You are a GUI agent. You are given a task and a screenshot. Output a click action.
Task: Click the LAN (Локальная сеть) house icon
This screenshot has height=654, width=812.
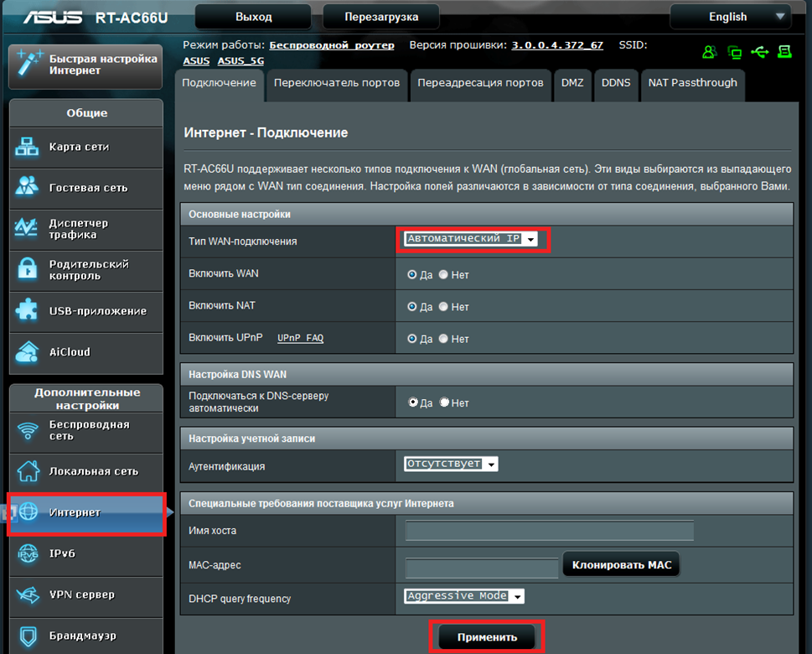(28, 470)
